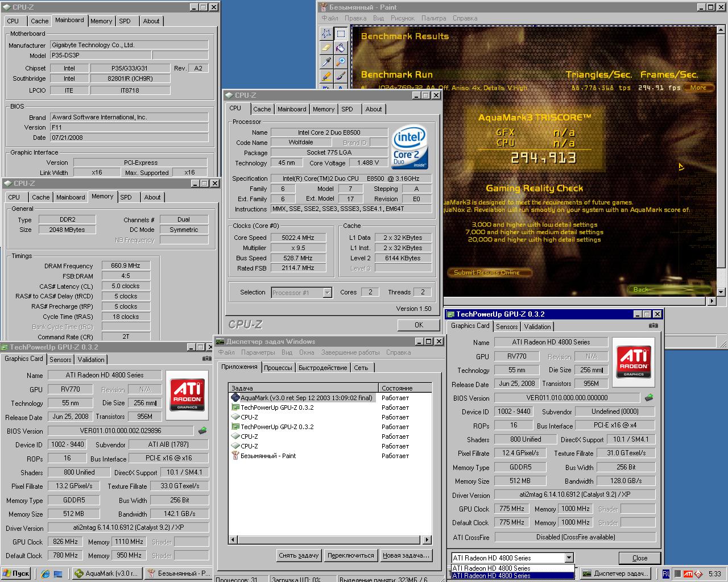This screenshot has width=728, height=582.
Task: Click the BIOS save chip icon in left GPU-Z
Action: click(x=202, y=431)
